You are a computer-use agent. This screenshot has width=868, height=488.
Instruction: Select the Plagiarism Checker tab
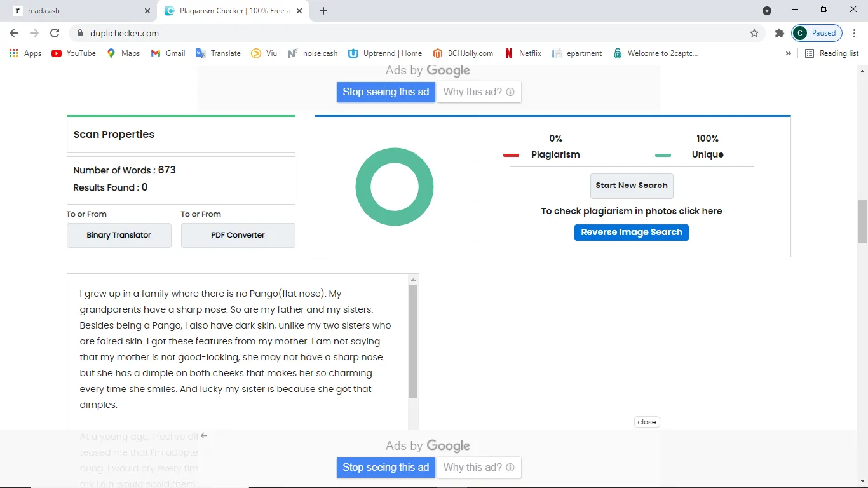[x=234, y=11]
